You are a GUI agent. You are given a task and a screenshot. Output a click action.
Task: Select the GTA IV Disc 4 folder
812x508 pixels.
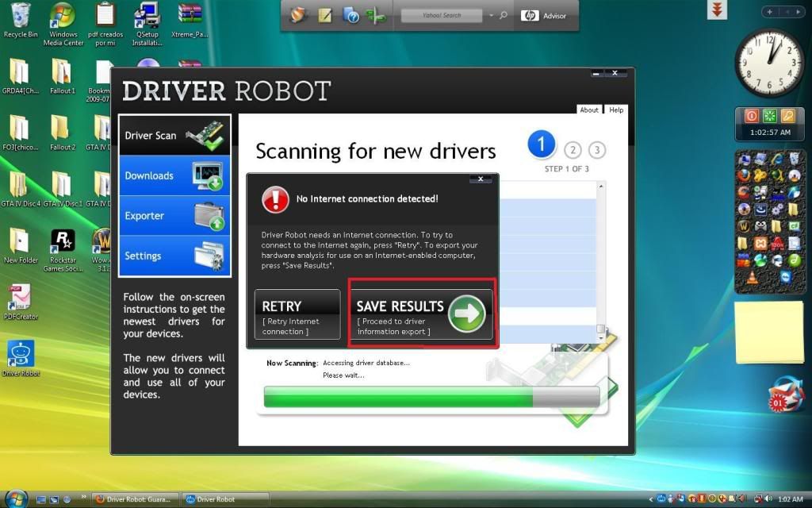coord(20,190)
